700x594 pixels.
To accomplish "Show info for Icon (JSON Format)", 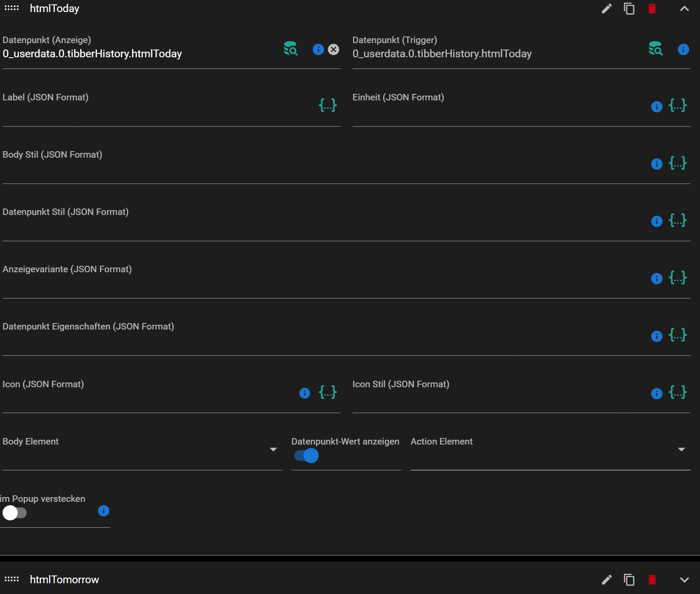I will (x=305, y=393).
